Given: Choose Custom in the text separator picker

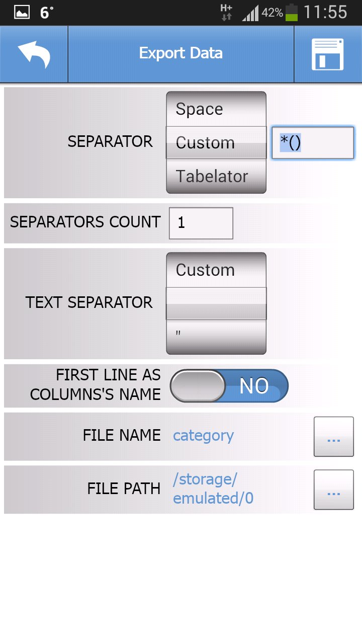Looking at the screenshot, I should 216,270.
